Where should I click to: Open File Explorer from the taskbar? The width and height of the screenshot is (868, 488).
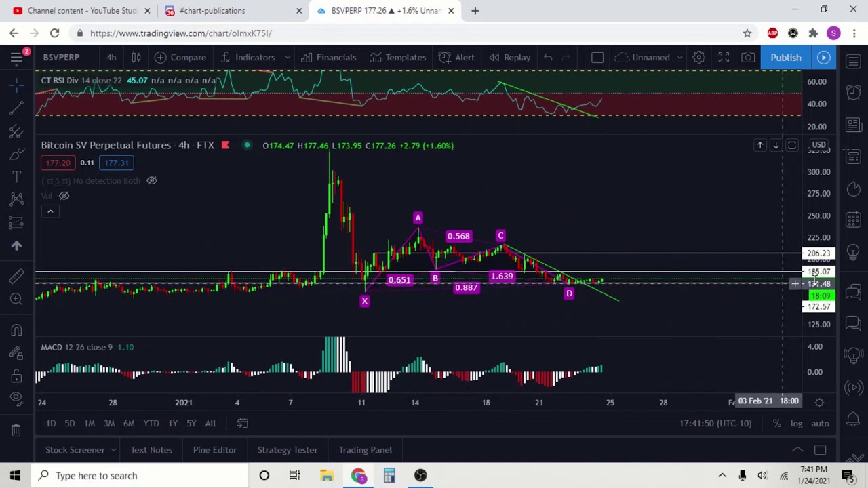(x=327, y=476)
